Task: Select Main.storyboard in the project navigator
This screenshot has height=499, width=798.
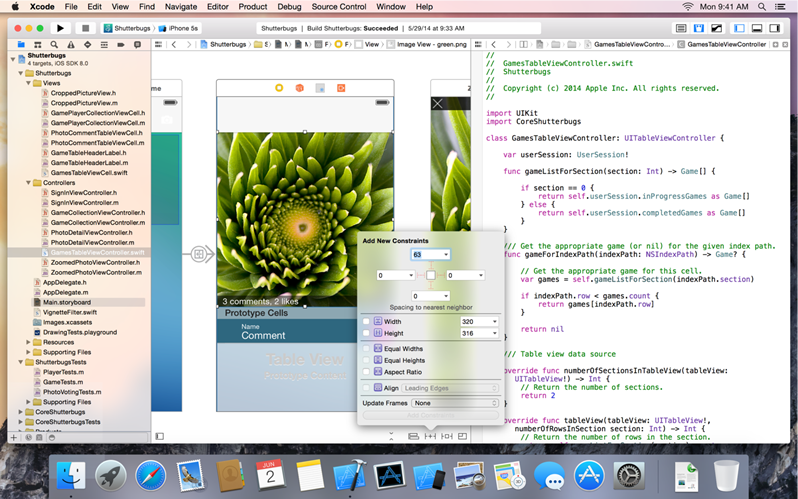Action: (65, 301)
